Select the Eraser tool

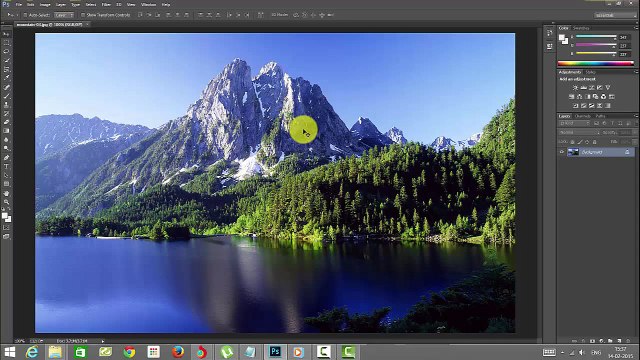tap(6, 122)
